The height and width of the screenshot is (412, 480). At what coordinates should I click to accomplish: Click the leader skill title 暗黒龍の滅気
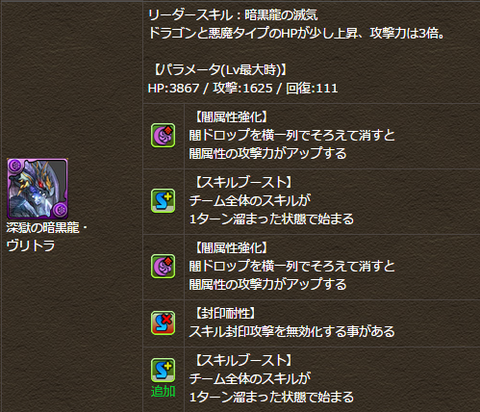tap(281, 15)
